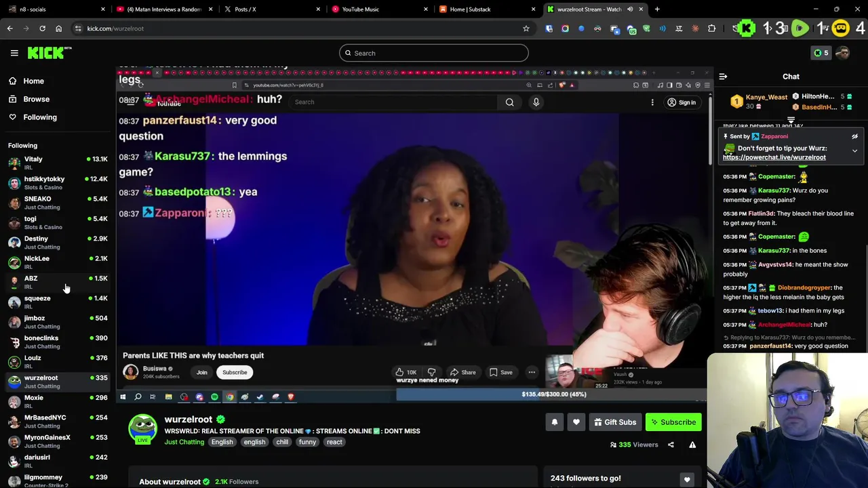
Task: Click the Busiswa channel avatar
Action: point(131,372)
